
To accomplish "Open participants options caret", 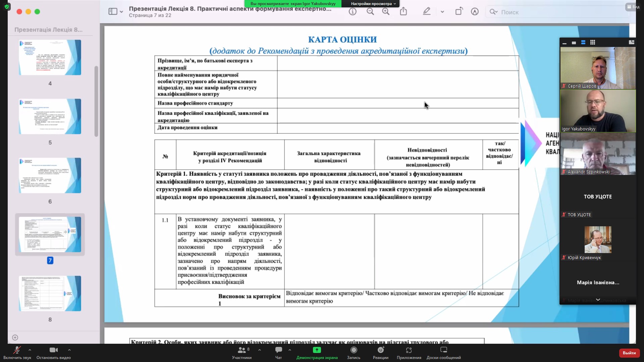I will tap(260, 350).
